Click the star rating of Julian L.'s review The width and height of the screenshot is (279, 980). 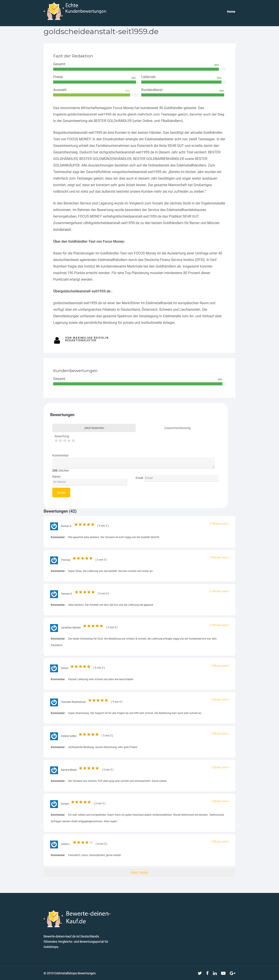83,843
